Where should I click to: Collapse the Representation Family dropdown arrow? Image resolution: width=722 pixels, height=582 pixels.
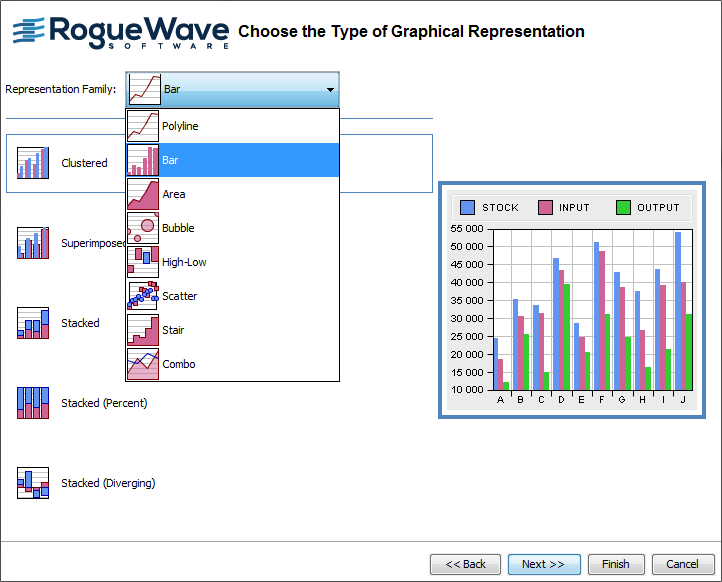click(330, 90)
